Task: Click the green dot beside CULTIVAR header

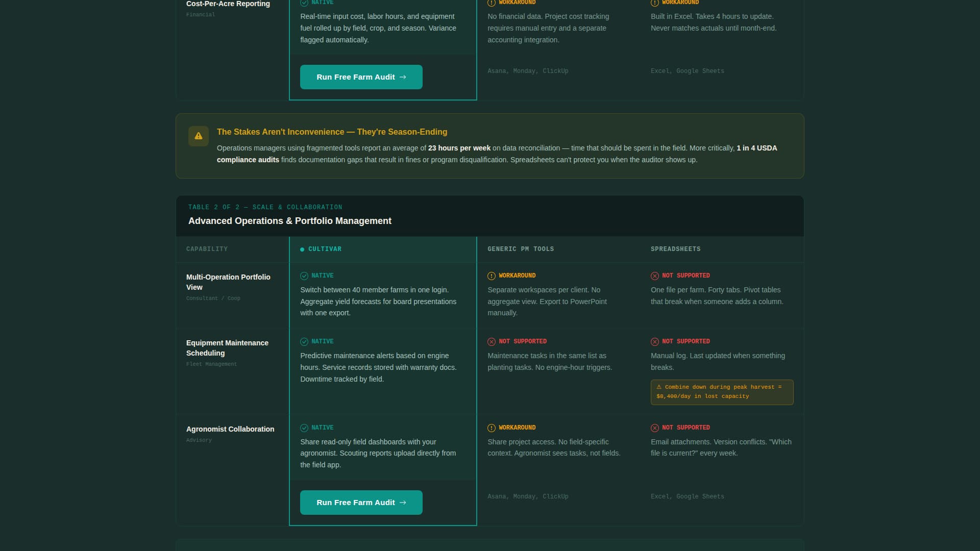Action: coord(302,249)
